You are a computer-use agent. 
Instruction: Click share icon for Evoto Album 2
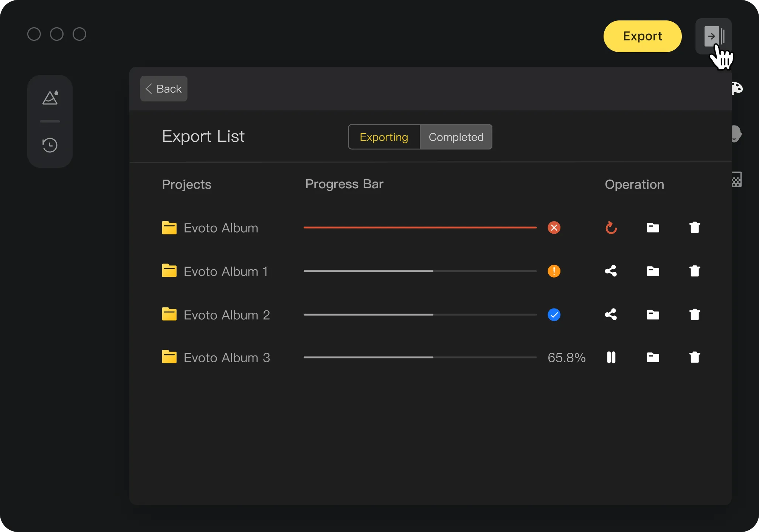(611, 314)
